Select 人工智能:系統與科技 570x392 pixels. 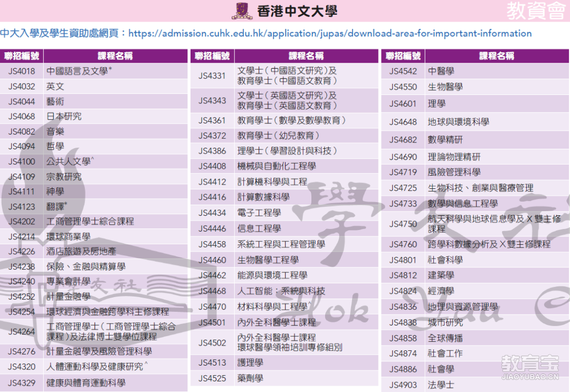(281, 291)
